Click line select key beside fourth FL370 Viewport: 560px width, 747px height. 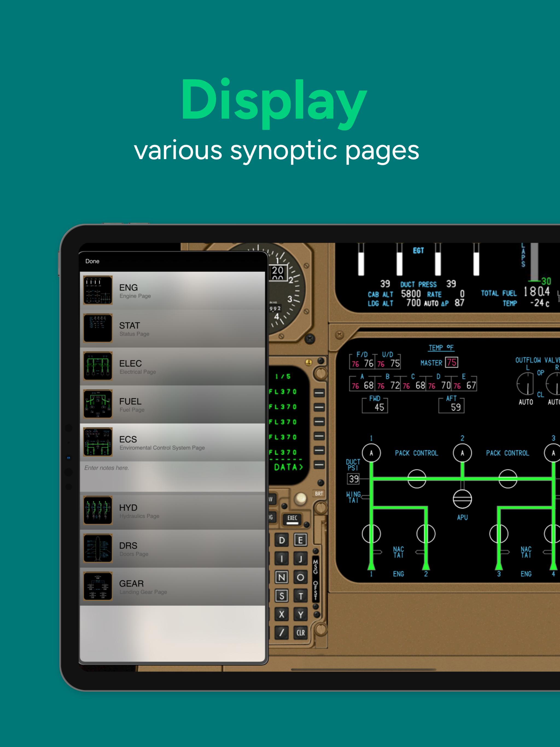pyautogui.click(x=319, y=436)
